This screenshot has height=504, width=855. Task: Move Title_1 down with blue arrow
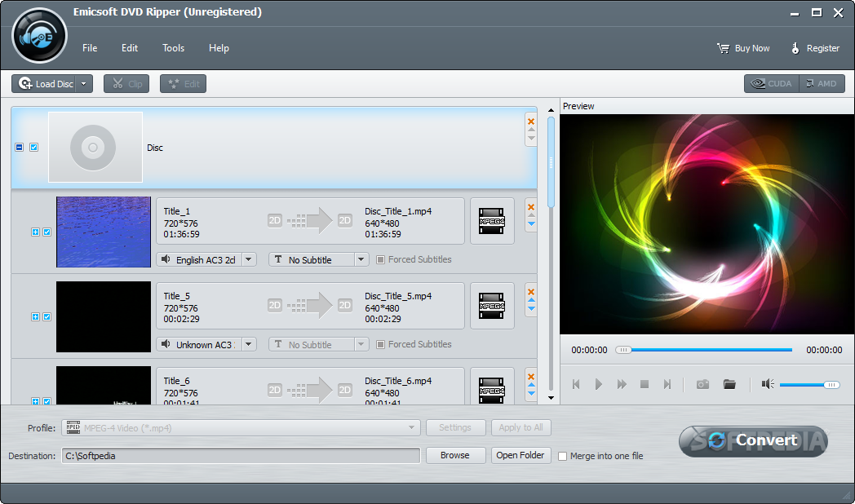click(x=531, y=224)
